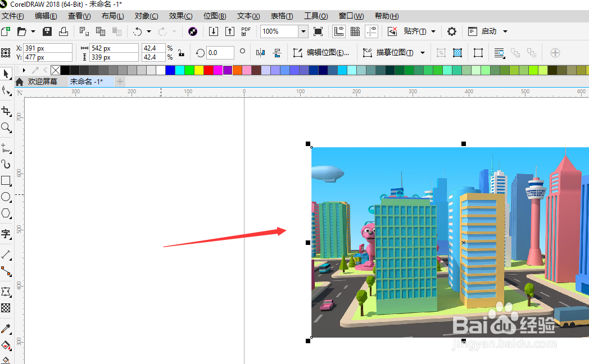
Task: Select the Text tool
Action: [6, 234]
